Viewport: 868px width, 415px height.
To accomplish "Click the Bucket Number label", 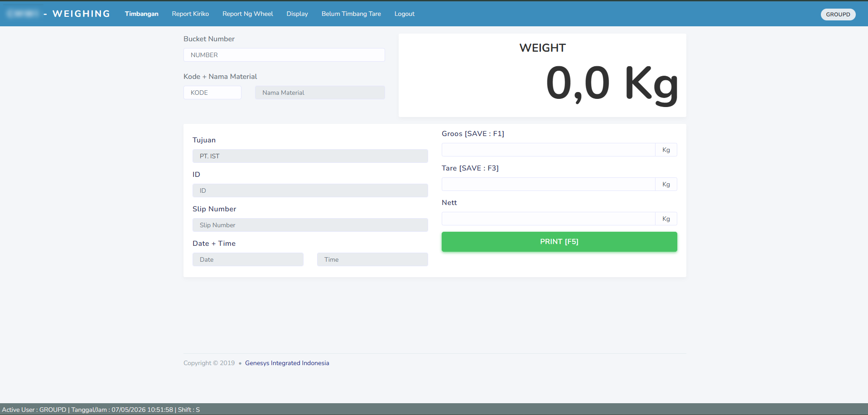I will [x=209, y=39].
